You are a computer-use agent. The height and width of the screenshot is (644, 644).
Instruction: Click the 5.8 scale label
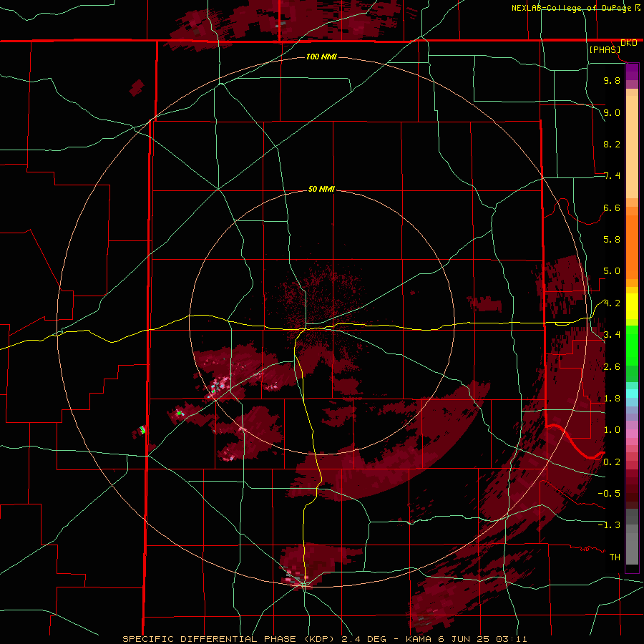click(612, 240)
